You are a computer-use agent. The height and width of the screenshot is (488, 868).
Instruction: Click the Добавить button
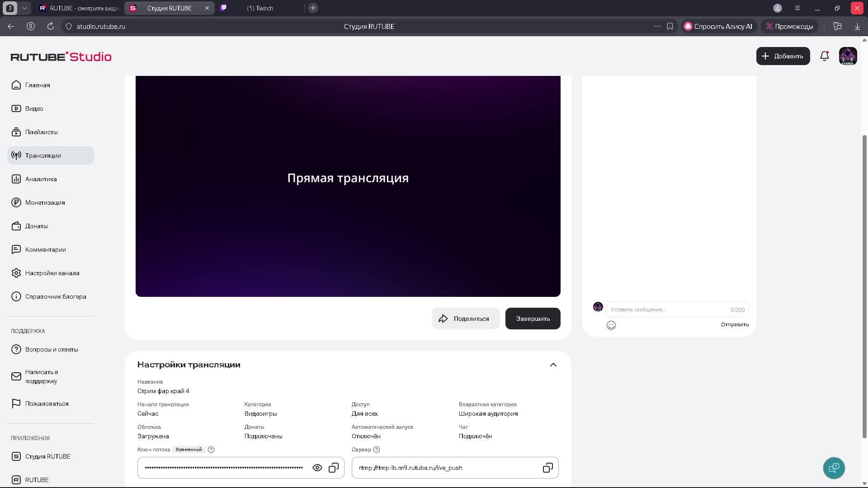pyautogui.click(x=783, y=56)
